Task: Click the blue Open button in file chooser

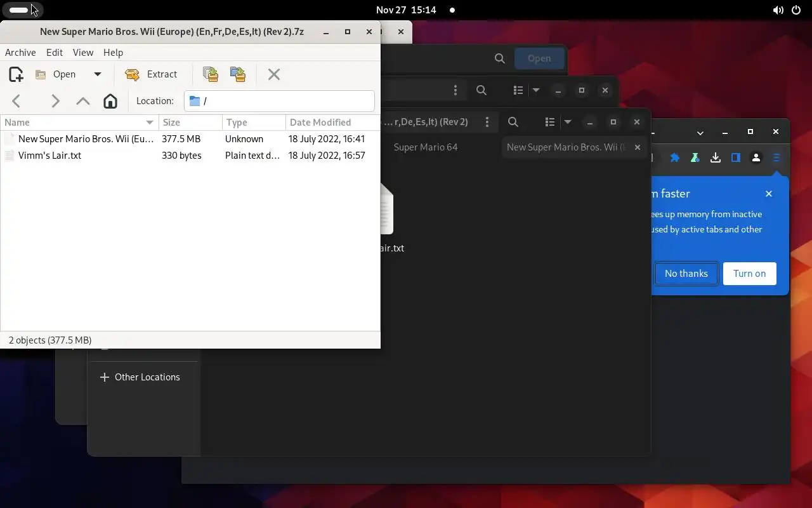Action: [539, 58]
